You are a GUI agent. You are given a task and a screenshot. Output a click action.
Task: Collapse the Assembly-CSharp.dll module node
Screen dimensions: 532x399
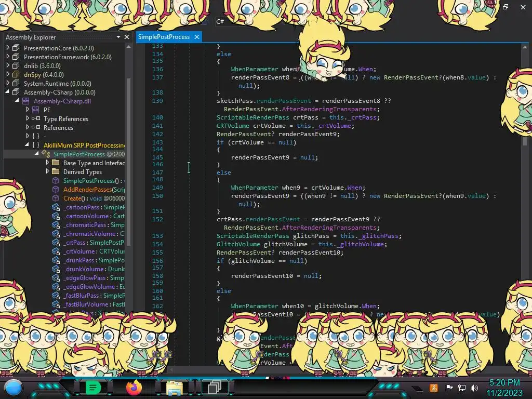[17, 101]
